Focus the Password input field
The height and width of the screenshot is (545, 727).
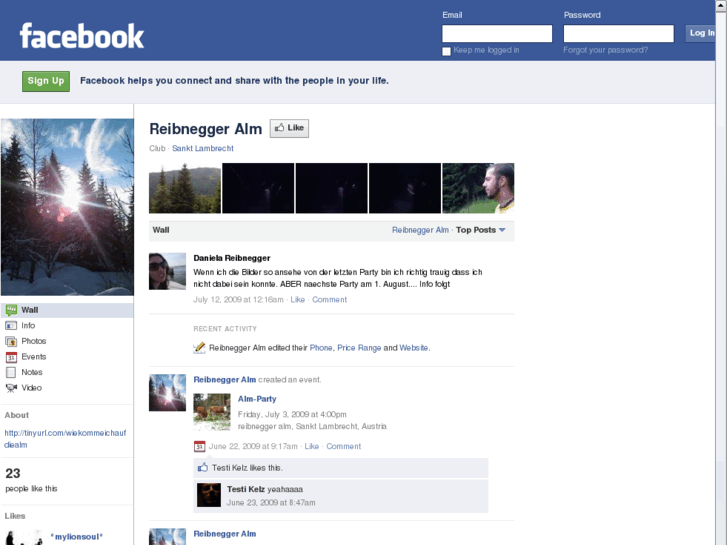coord(619,33)
